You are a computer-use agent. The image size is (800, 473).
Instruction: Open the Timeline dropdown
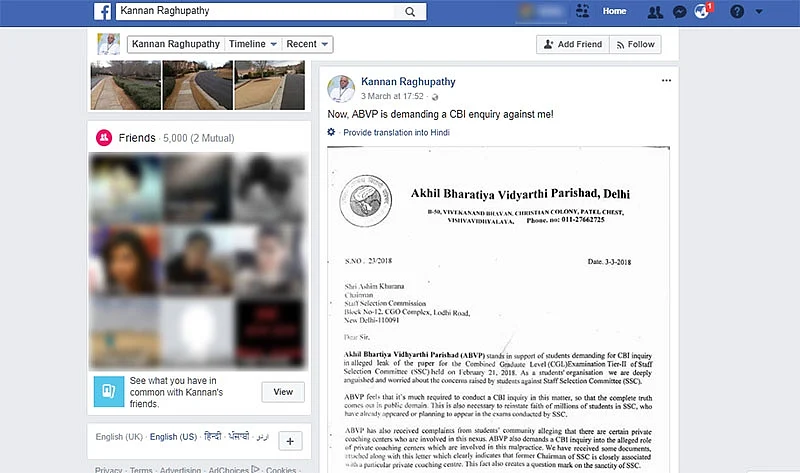pyautogui.click(x=253, y=44)
